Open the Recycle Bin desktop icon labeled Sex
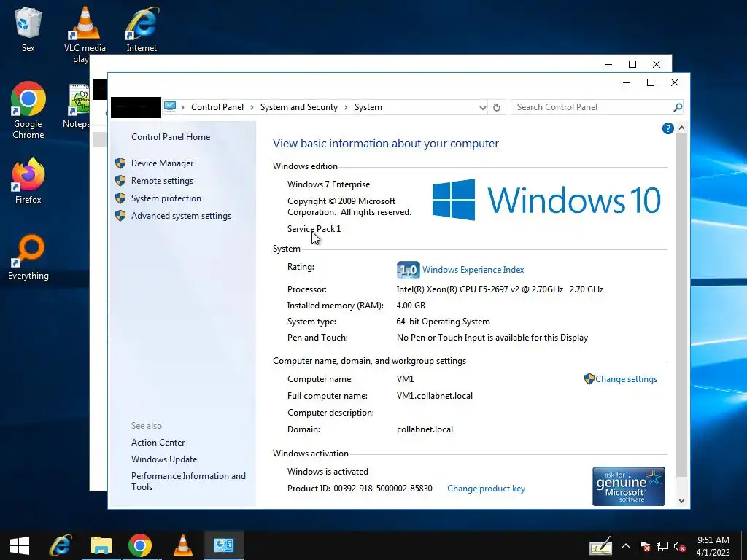The width and height of the screenshot is (747, 560). pos(28,28)
